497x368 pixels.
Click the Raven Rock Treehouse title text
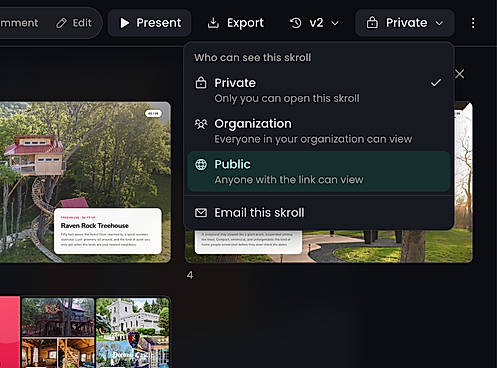coord(95,226)
